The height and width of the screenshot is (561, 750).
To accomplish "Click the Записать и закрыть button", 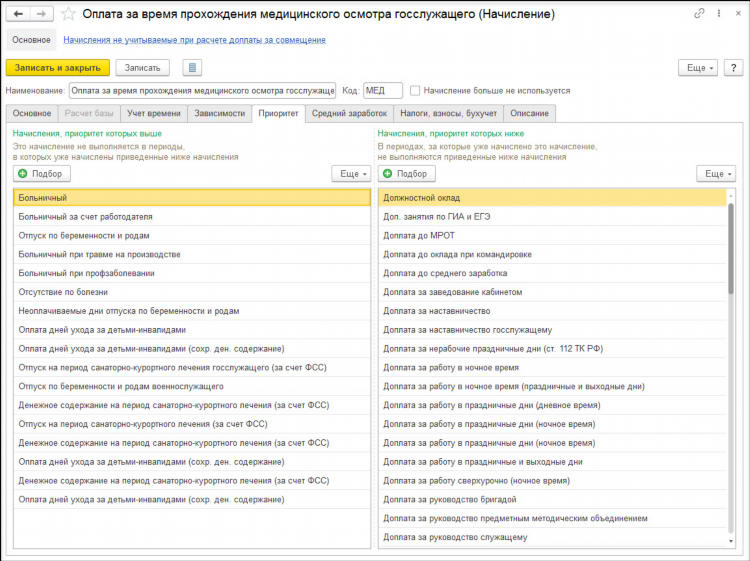I will tap(58, 68).
